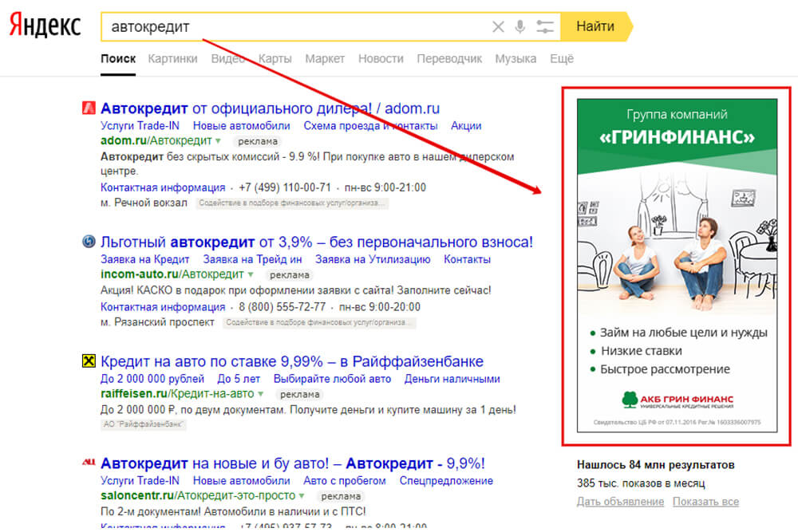This screenshot has height=532, width=798.
Task: Open the Спецпредложение sitelink
Action: (446, 481)
